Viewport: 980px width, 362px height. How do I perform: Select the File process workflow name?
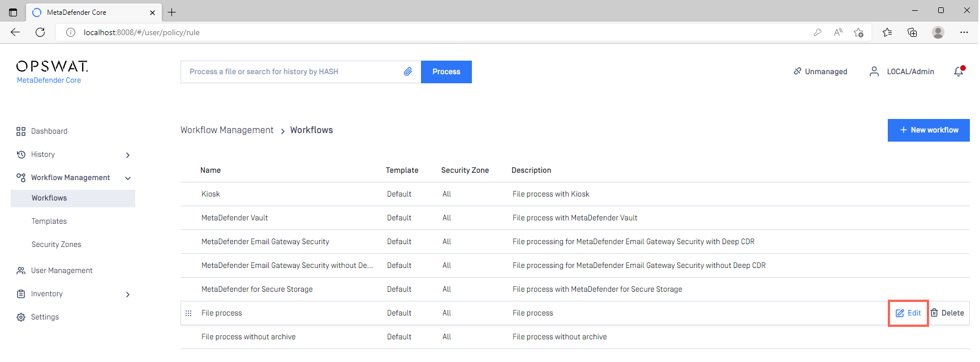(222, 313)
